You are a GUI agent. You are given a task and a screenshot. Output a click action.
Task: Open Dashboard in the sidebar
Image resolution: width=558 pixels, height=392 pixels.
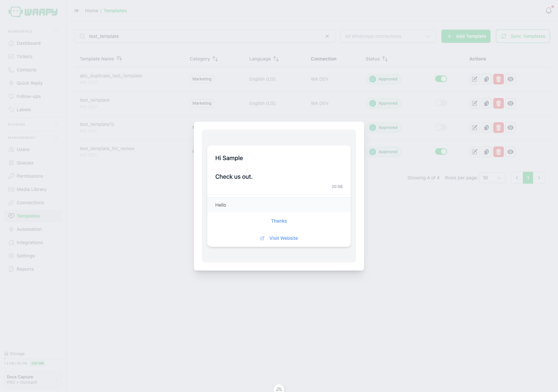tap(33, 43)
